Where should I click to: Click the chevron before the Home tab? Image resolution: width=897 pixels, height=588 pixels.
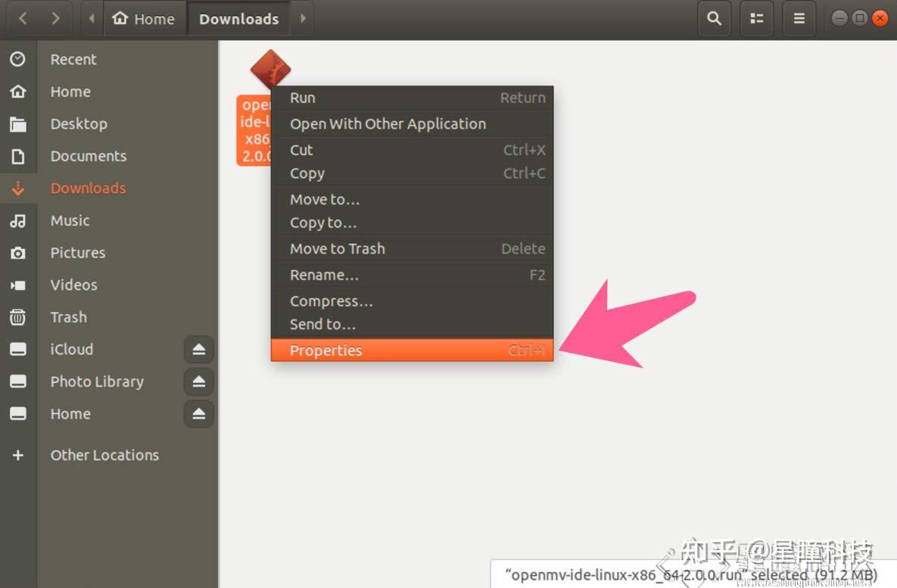point(91,18)
